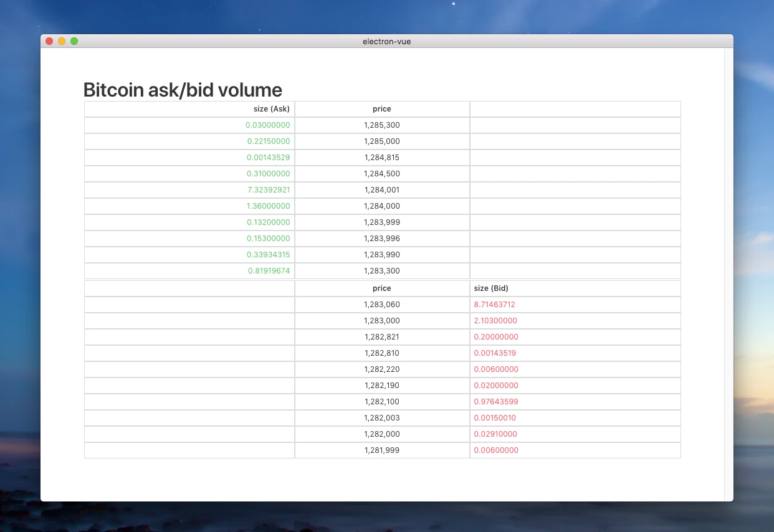The image size is (774, 532).
Task: Select ask size 0.15300000
Action: [268, 239]
